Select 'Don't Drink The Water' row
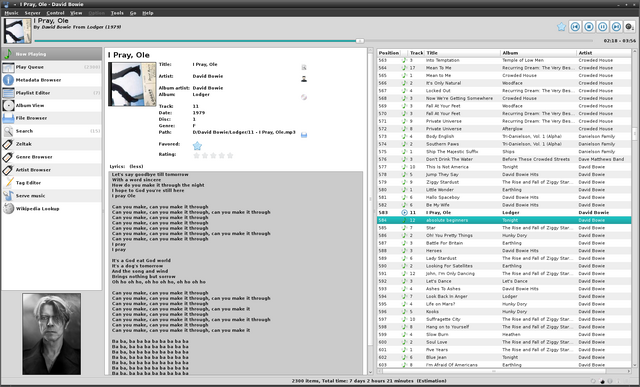The image size is (640, 387). (504, 159)
